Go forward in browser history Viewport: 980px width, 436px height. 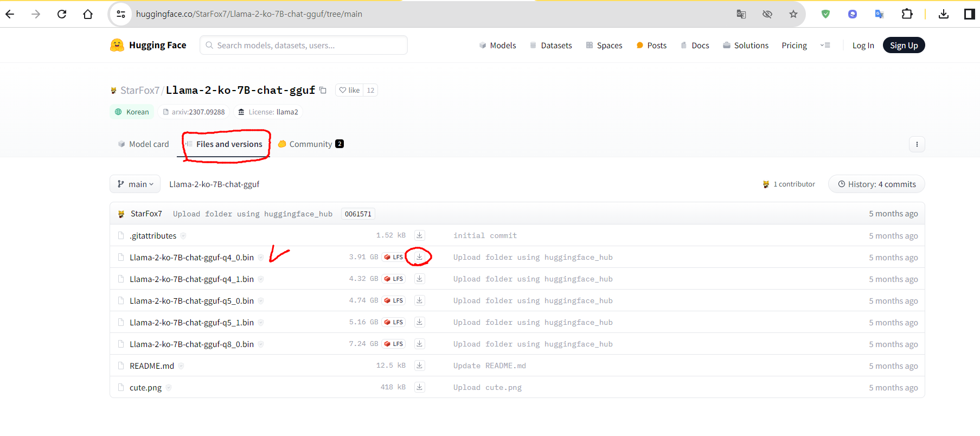[x=36, y=14]
